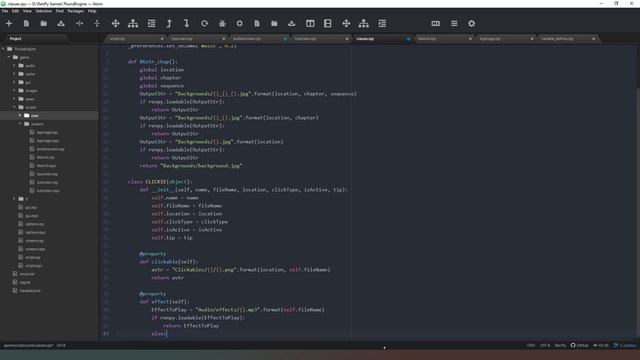Viewport: 640px width, 360px height.
Task: Click the folder icon left of the two-column layout icon
Action: [274, 24]
